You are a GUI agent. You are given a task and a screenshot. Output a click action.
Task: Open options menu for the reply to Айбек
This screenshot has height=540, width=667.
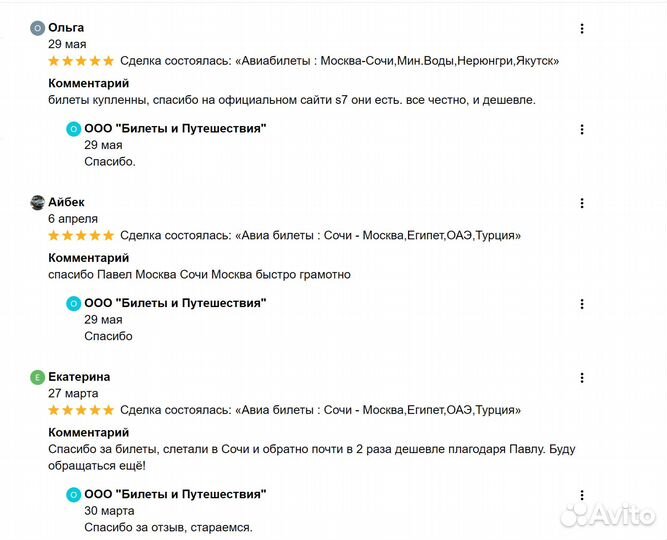pos(581,304)
